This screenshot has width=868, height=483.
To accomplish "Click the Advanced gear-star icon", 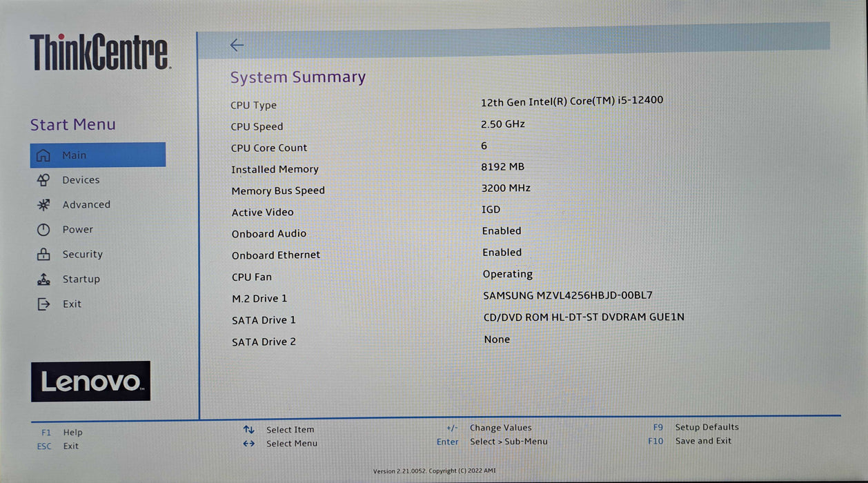I will 43,205.
